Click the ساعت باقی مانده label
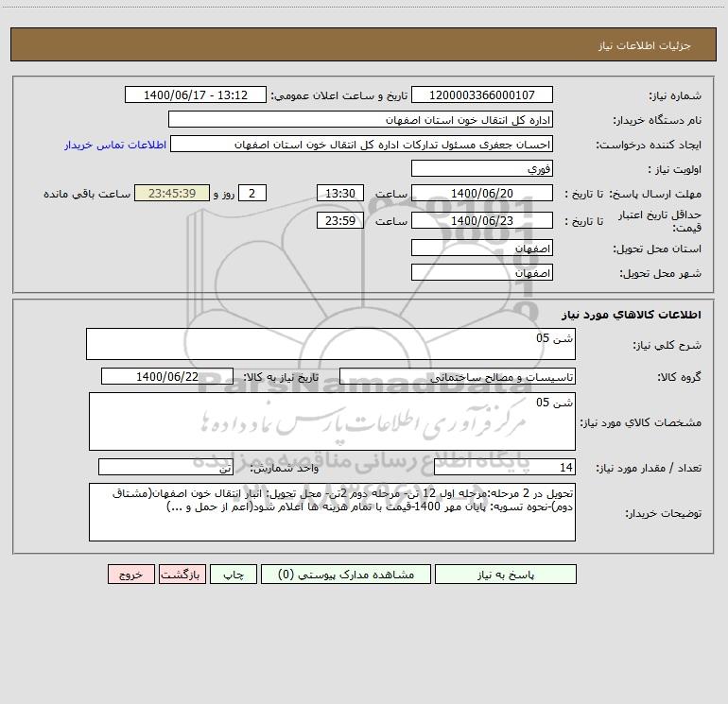The image size is (728, 704). click(x=87, y=194)
